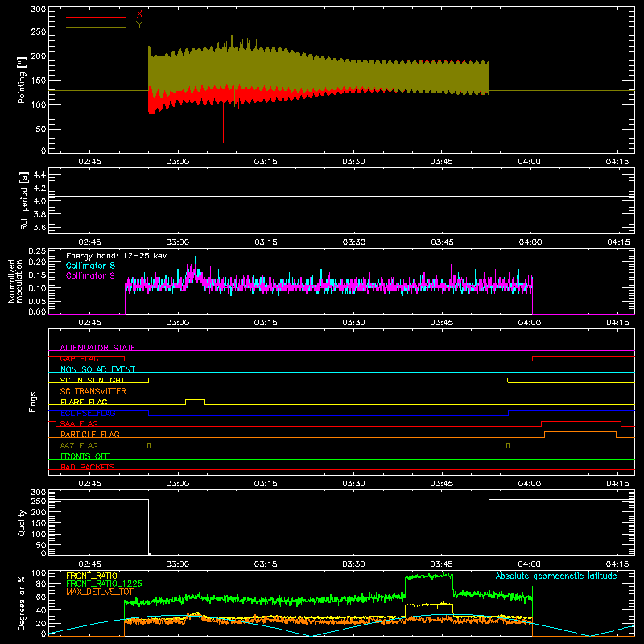The image size is (644, 644).
Task: Click the olive Y legend line sample
Action: pos(96,28)
